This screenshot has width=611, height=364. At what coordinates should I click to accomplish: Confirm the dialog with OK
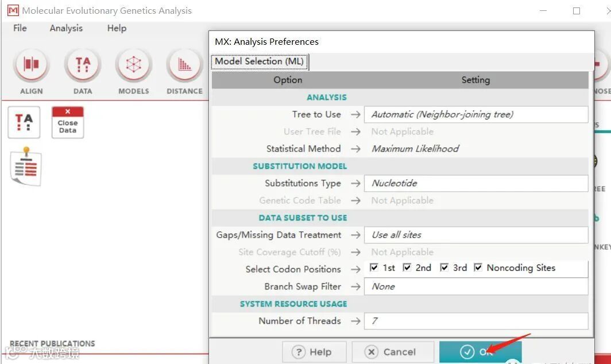pyautogui.click(x=480, y=352)
